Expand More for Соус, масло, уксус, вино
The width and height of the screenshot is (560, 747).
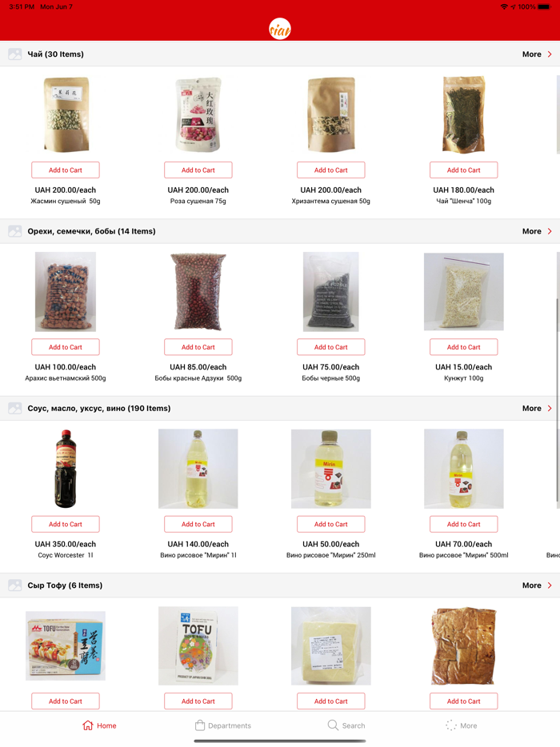click(x=537, y=408)
